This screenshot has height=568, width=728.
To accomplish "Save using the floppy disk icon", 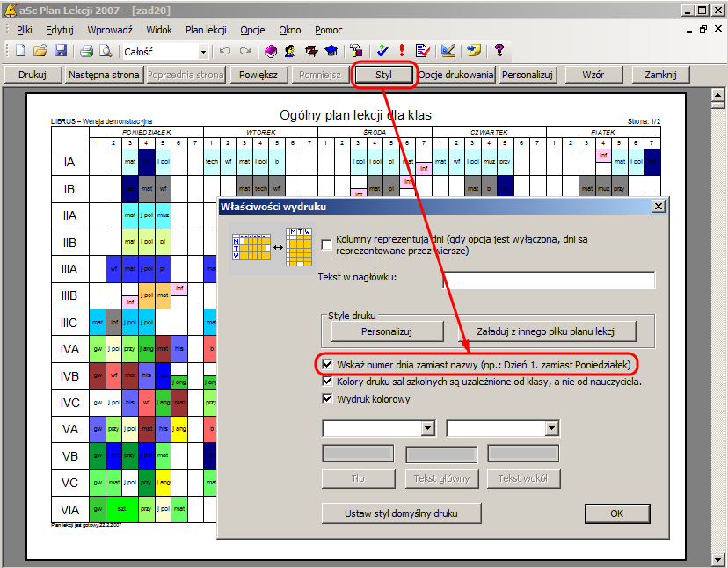I will (x=60, y=51).
